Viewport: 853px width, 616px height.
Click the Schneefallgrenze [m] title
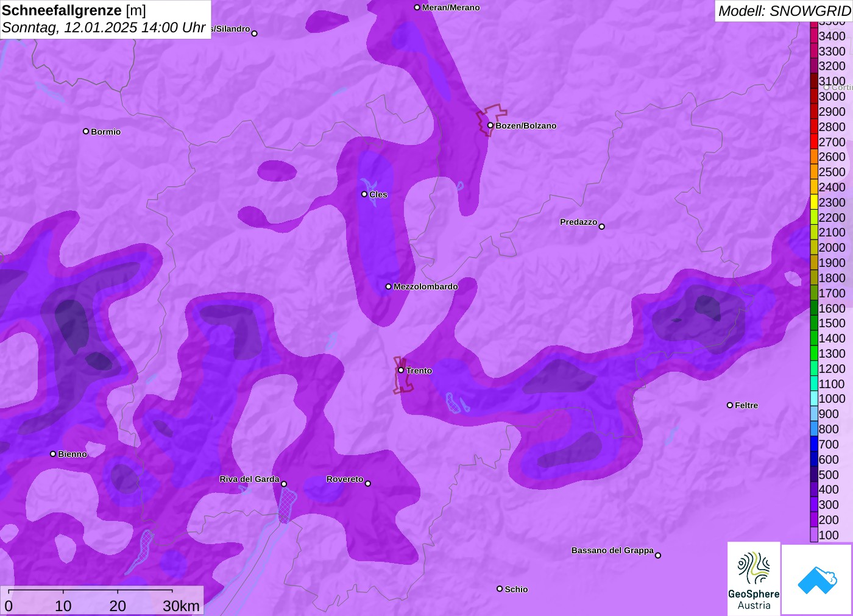click(x=74, y=10)
